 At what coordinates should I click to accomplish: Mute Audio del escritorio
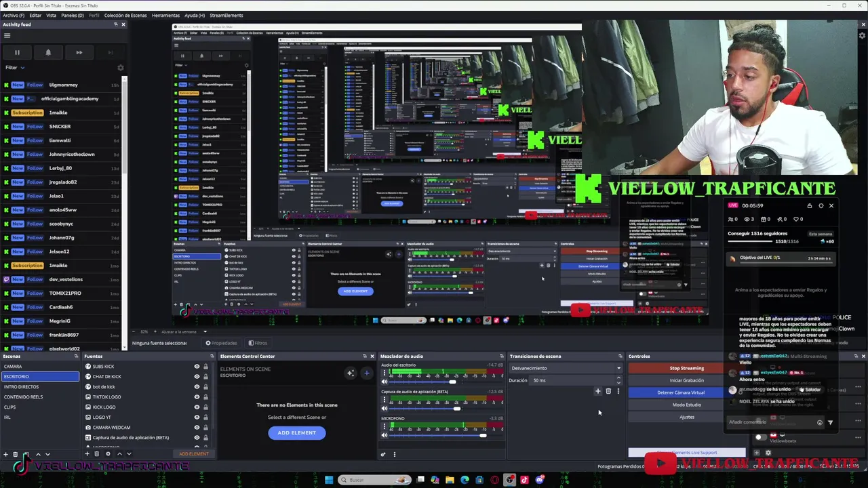[384, 382]
